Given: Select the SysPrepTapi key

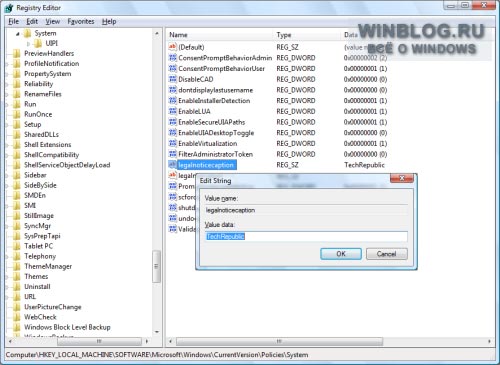Looking at the screenshot, I should [42, 236].
